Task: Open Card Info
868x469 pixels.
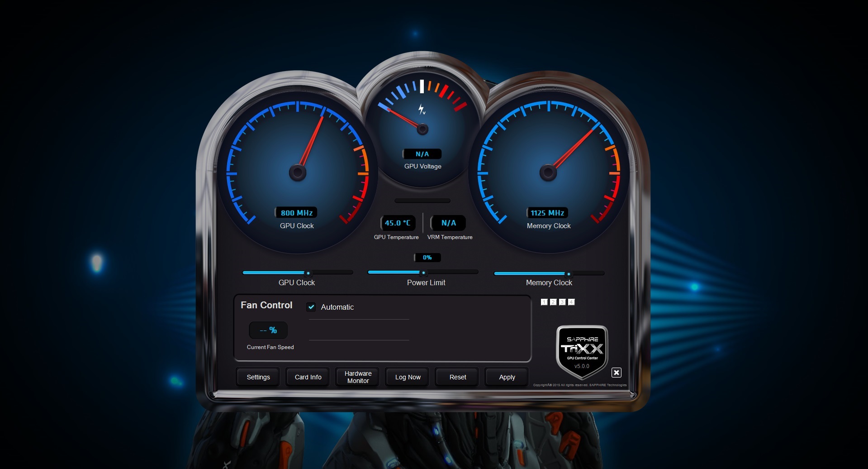Action: (x=307, y=377)
